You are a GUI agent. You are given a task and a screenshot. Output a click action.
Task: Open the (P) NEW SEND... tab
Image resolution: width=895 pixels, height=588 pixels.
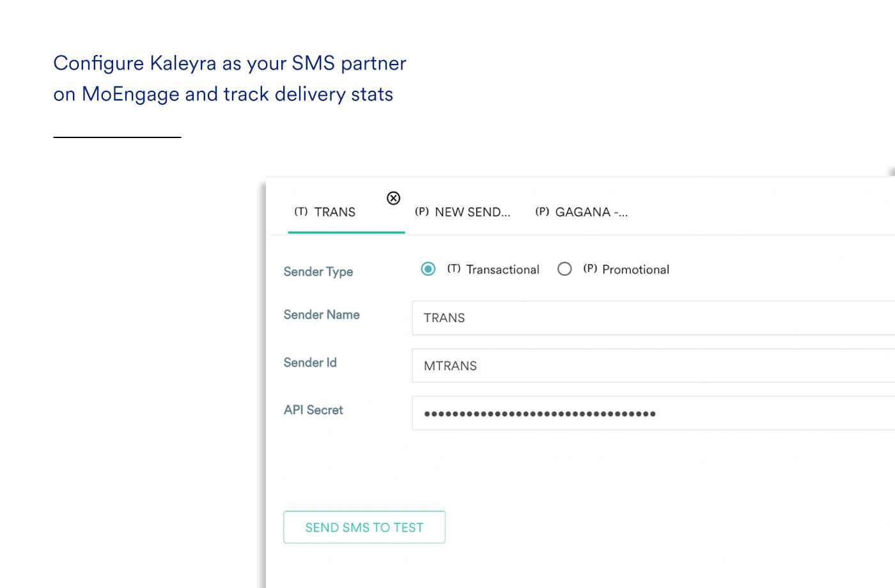click(x=463, y=212)
